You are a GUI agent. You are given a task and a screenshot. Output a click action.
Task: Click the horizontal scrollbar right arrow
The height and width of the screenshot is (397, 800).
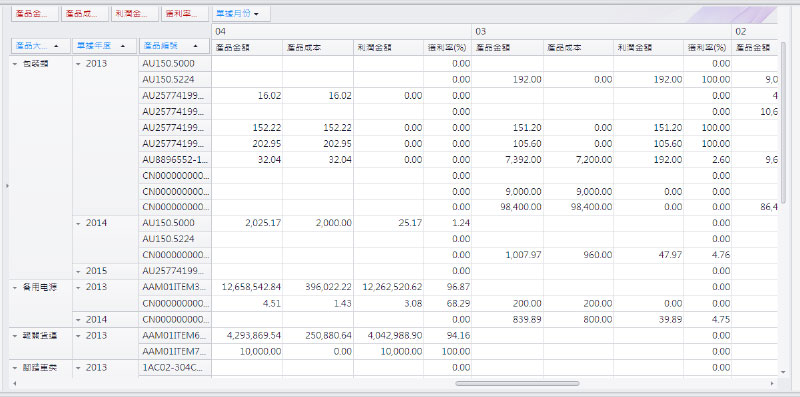click(772, 383)
